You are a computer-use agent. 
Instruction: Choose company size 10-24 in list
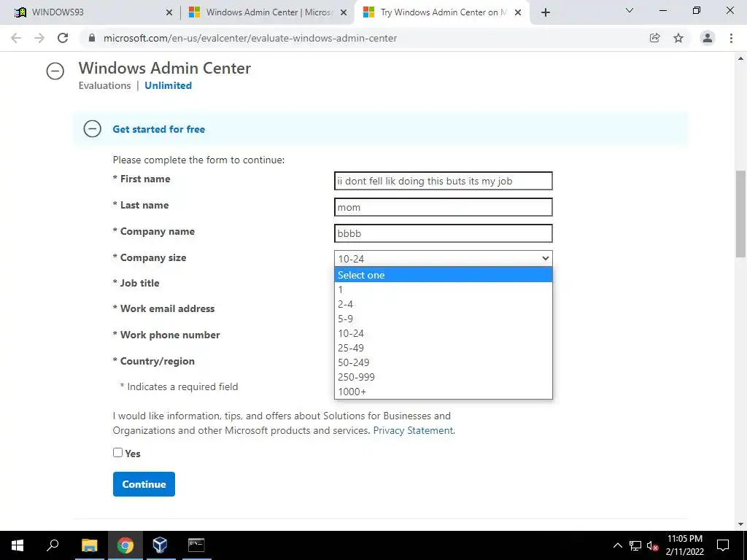click(443, 333)
